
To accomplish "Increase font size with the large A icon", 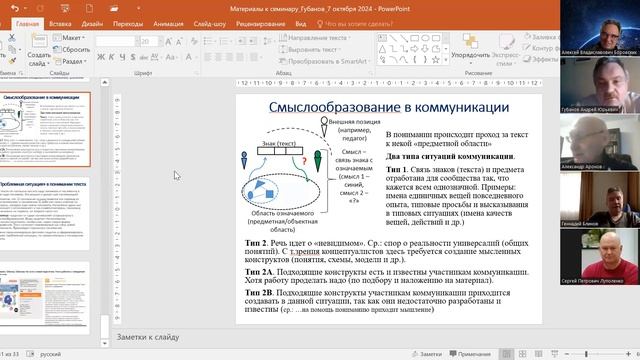I will coord(169,41).
